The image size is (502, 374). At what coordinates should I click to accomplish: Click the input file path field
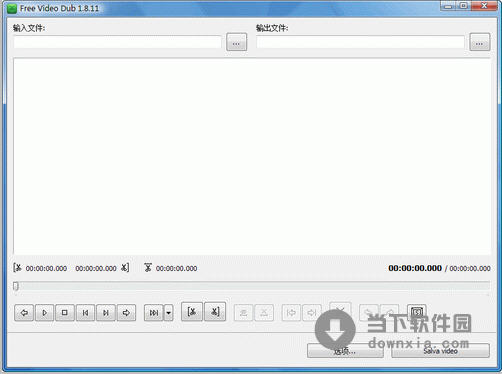117,42
